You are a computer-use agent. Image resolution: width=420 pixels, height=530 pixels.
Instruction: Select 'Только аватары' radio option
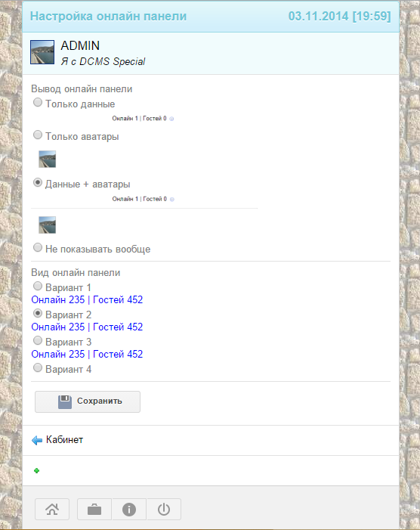click(38, 135)
